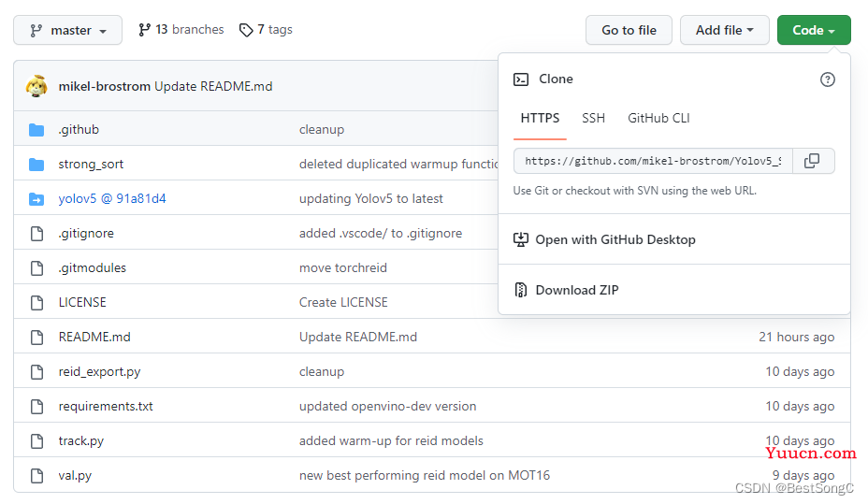868x504 pixels.
Task: Open the added .vscode/ to .gitignore commit
Action: (x=381, y=234)
